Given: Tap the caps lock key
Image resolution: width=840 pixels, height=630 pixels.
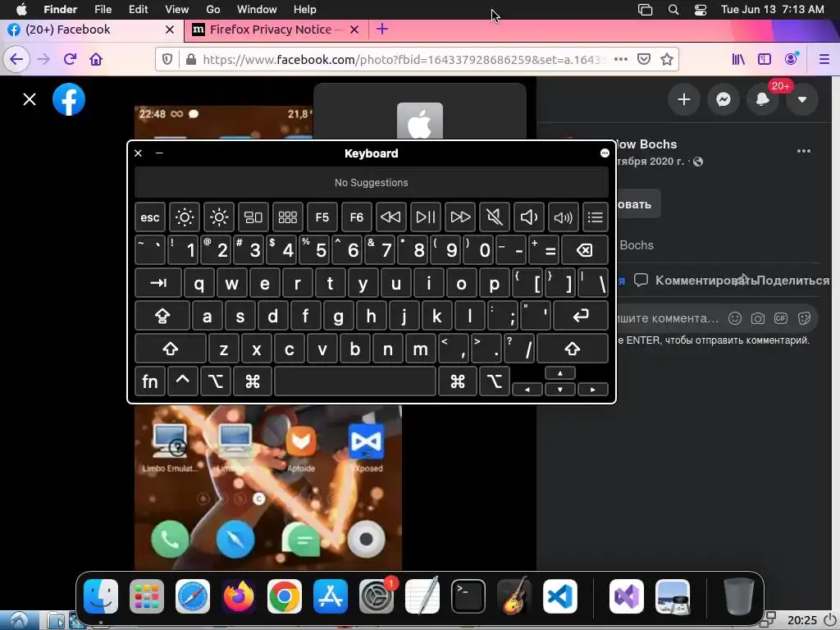Looking at the screenshot, I should click(162, 316).
